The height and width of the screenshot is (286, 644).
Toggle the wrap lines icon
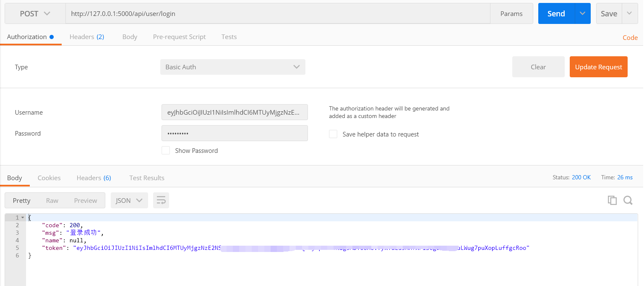point(161,200)
